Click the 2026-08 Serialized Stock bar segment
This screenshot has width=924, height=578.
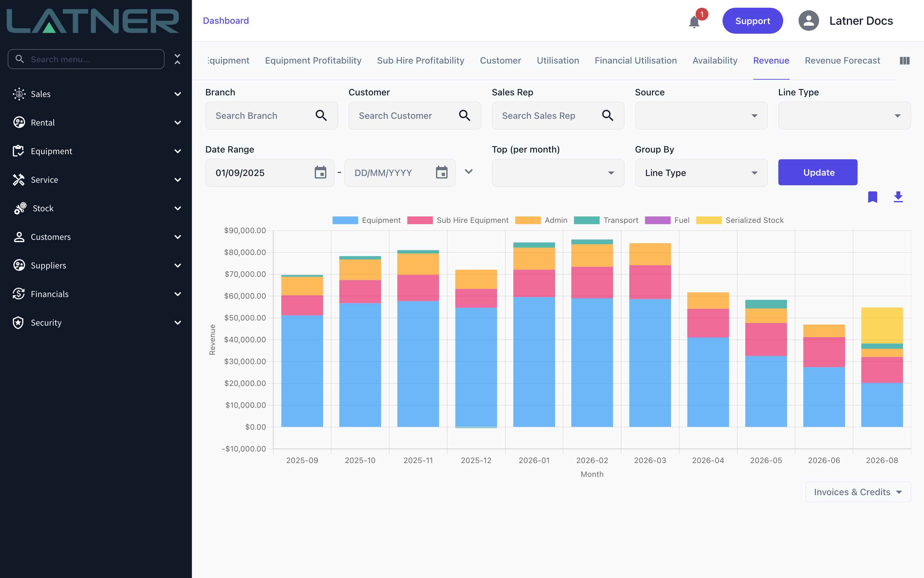tap(882, 326)
